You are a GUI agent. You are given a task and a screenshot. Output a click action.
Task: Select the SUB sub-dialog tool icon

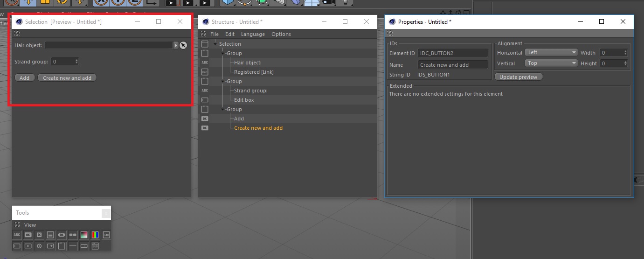95,245
